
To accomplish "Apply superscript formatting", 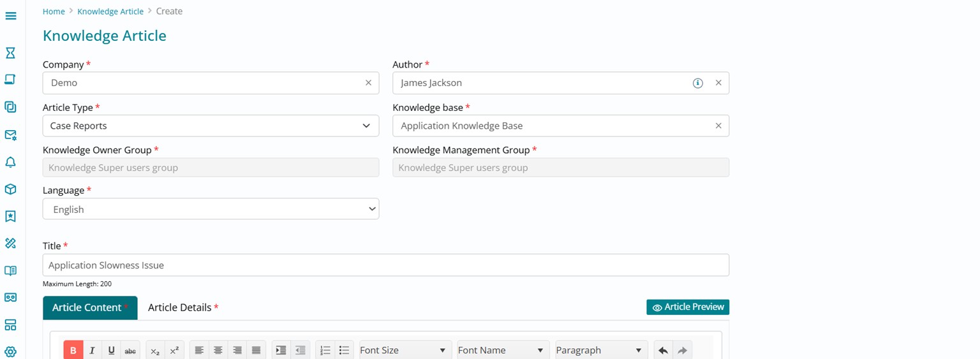I will pos(174,350).
